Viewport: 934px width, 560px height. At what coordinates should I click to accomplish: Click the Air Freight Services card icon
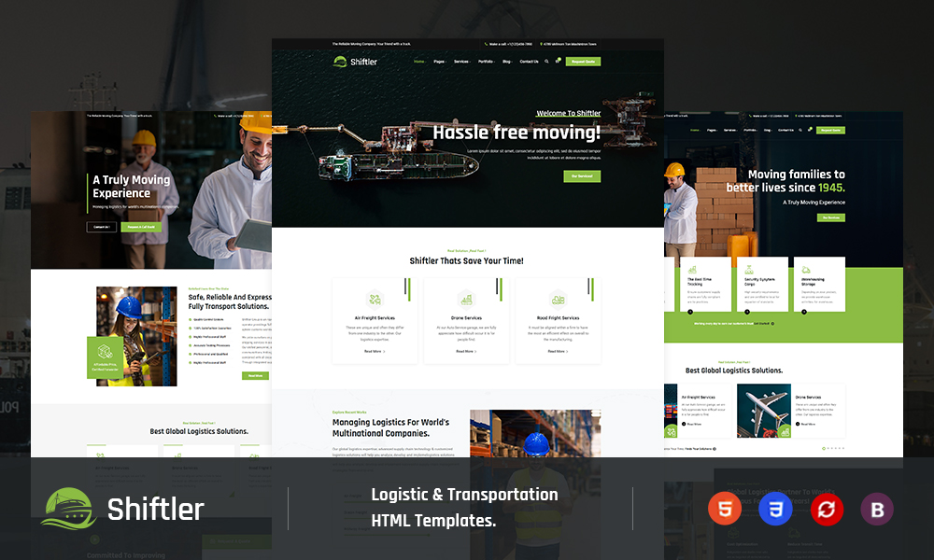pos(375,300)
